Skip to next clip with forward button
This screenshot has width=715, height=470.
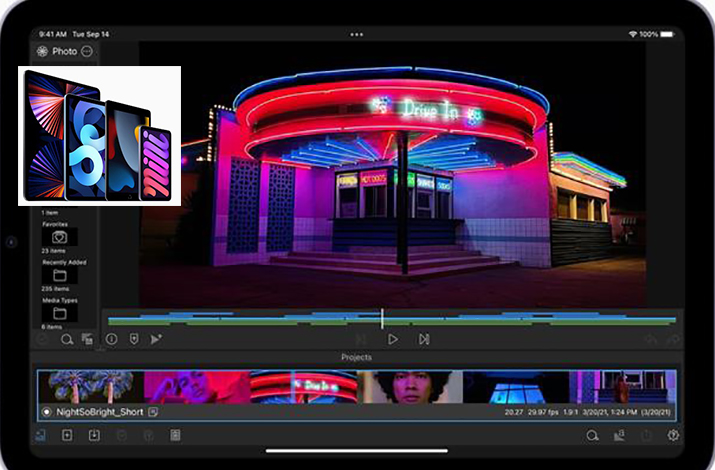coord(424,339)
